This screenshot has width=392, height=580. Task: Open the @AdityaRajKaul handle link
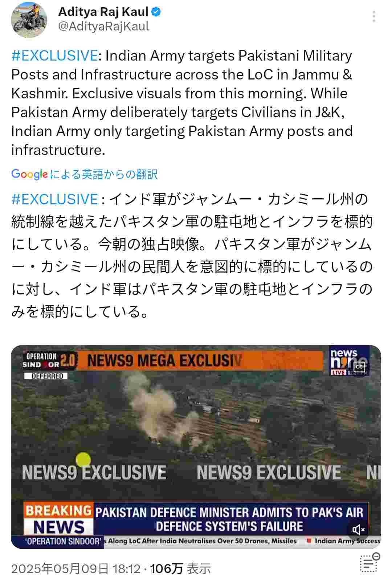click(x=104, y=26)
